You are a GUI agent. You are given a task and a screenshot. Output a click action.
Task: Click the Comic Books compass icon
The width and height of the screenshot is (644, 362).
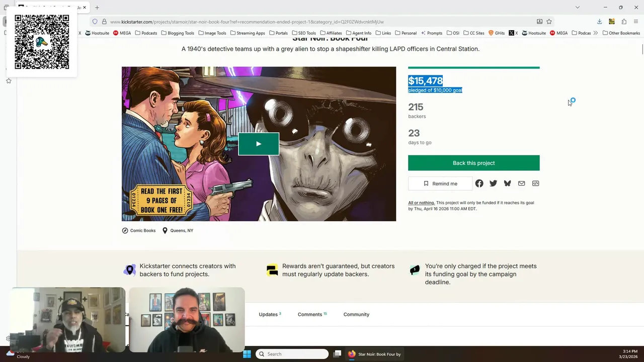pos(125,230)
